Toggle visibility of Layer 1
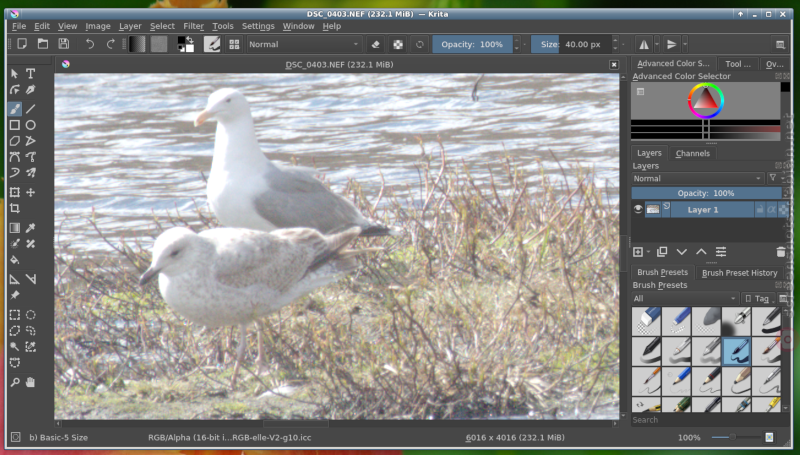 coord(638,210)
